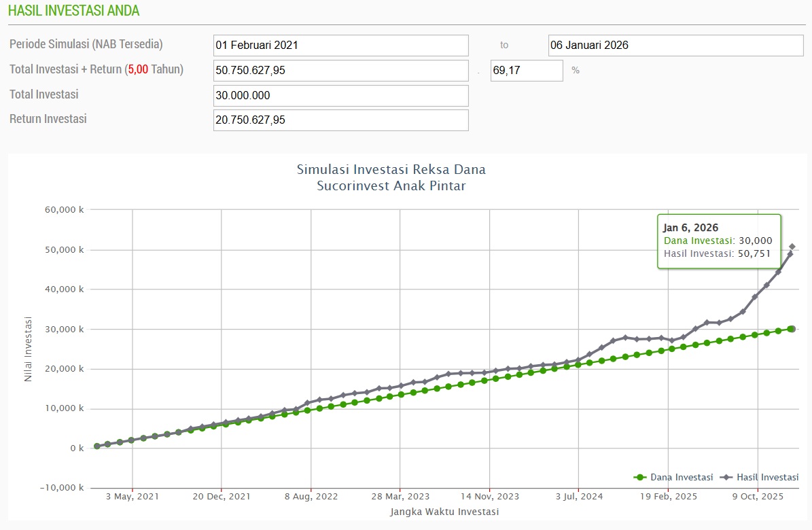Viewport: 812px width, 530px height.
Task: Click the Return Investasi label
Action: click(48, 119)
